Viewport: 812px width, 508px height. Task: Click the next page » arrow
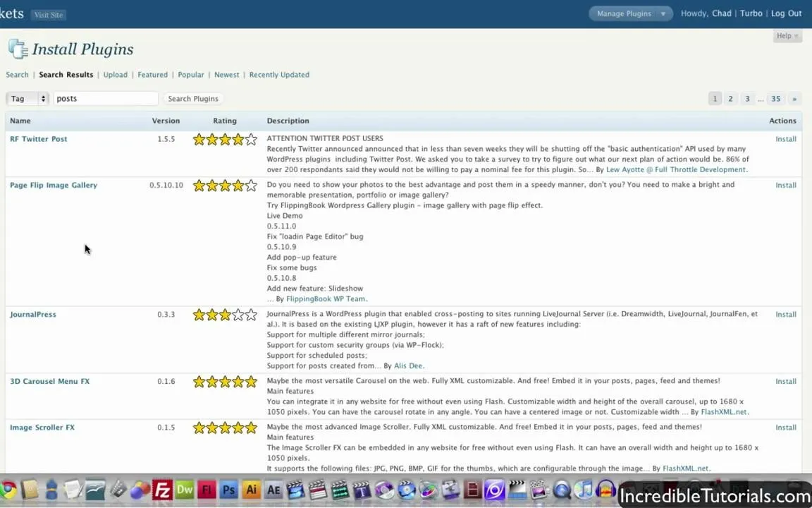(x=794, y=99)
